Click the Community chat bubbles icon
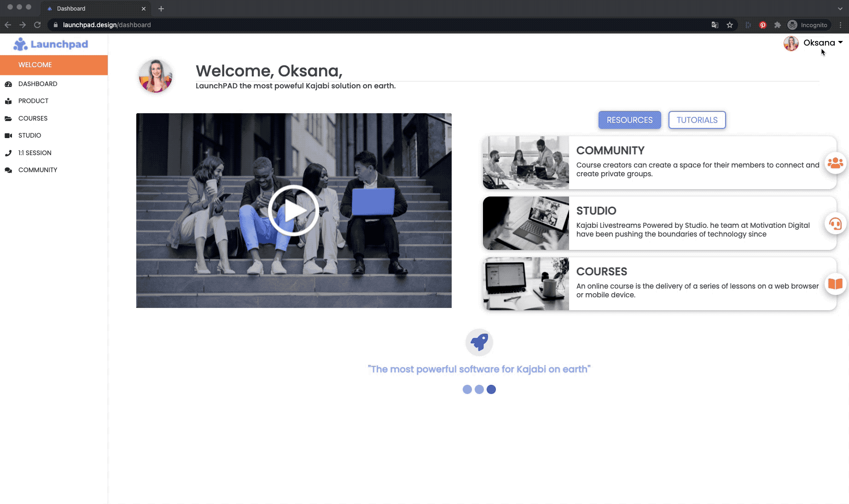The image size is (849, 504). pyautogui.click(x=8, y=170)
